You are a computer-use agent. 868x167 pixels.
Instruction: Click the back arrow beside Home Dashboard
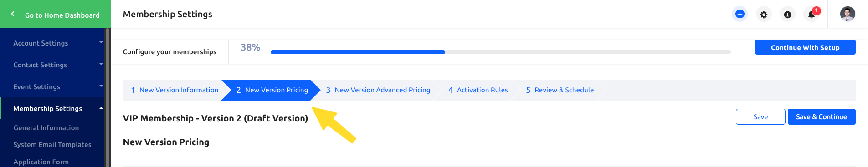13,14
